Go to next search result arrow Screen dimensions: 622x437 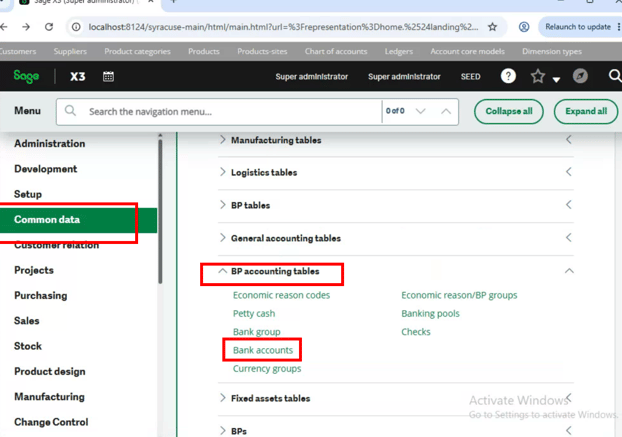click(420, 111)
